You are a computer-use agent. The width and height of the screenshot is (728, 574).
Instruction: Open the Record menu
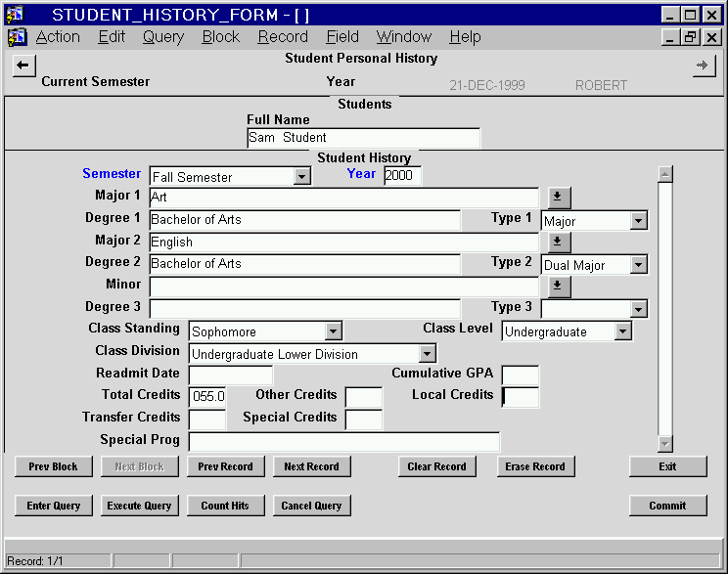283,36
